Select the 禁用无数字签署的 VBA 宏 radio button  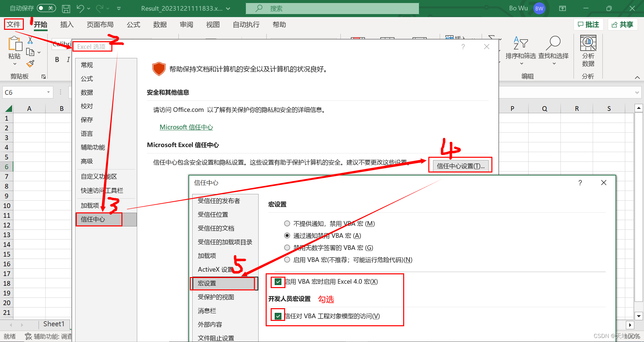point(287,248)
